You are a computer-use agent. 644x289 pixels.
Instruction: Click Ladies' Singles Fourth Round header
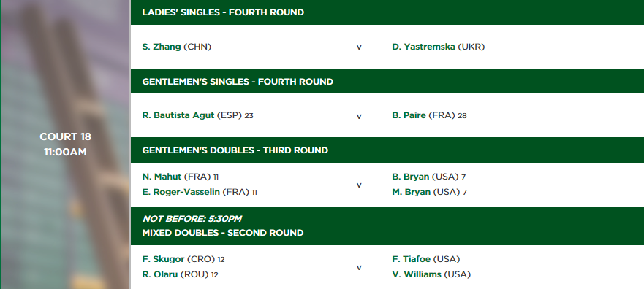coord(223,12)
